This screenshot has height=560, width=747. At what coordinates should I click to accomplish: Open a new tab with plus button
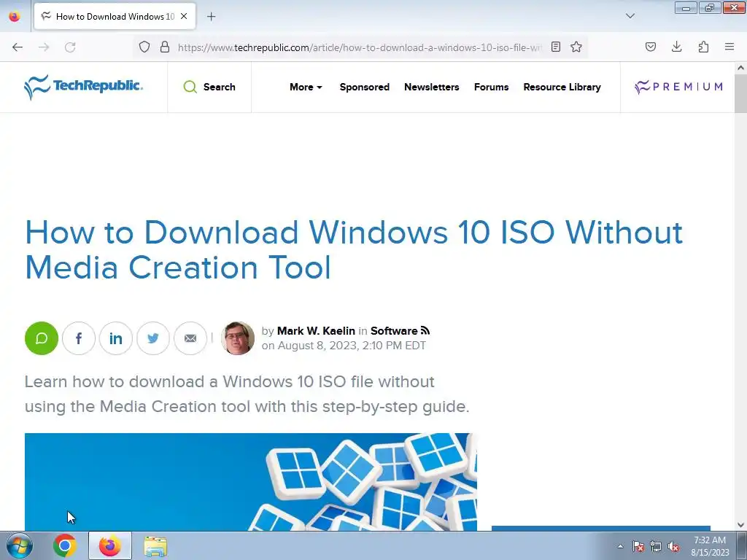click(x=211, y=16)
